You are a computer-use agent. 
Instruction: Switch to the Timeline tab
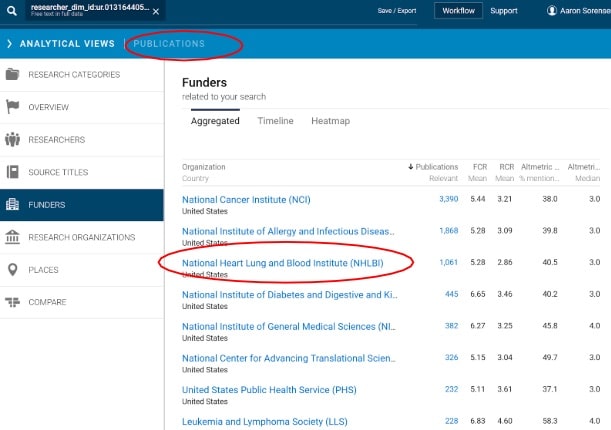tap(275, 121)
